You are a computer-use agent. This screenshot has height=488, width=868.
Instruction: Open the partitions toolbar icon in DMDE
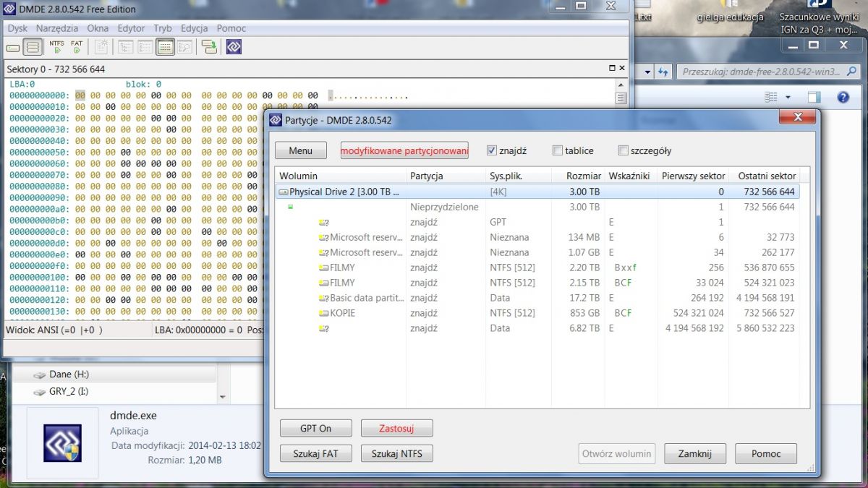[32, 48]
